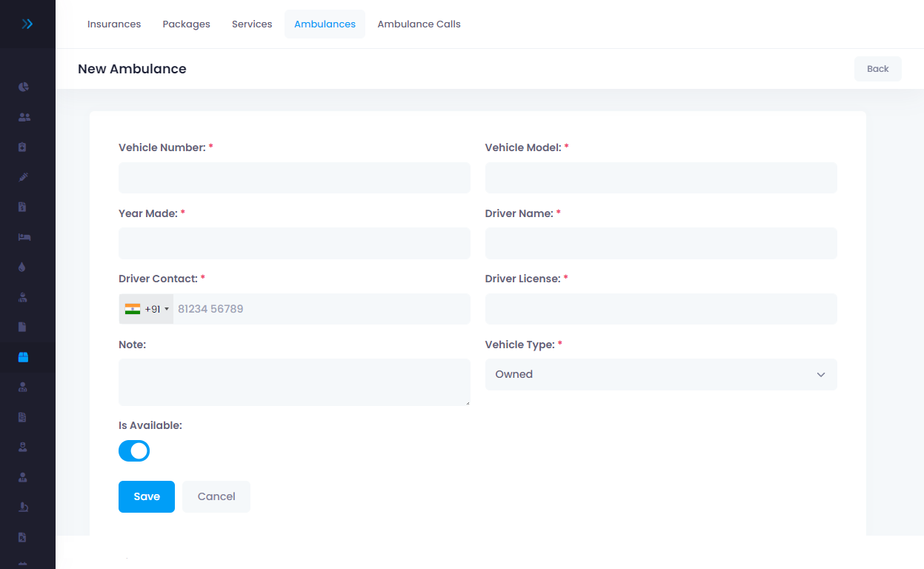924x569 pixels.
Task: Open the Packages tab
Action: click(x=186, y=24)
